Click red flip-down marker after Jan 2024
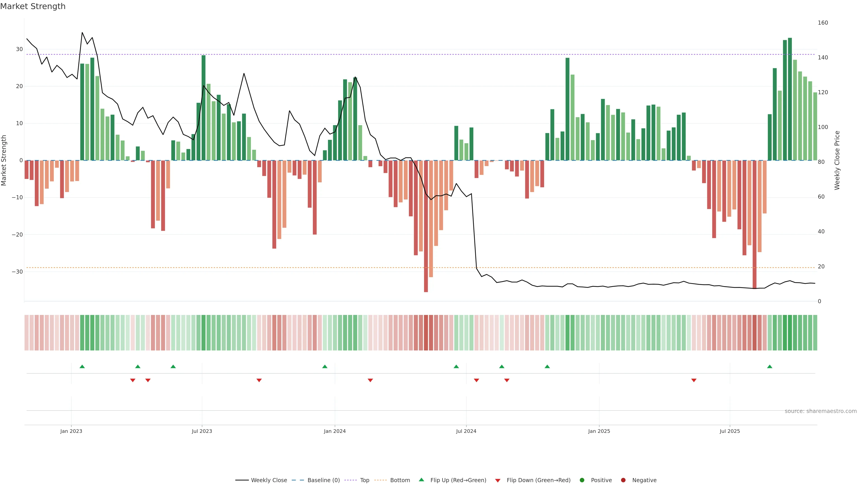The width and height of the screenshot is (868, 488). click(x=370, y=380)
